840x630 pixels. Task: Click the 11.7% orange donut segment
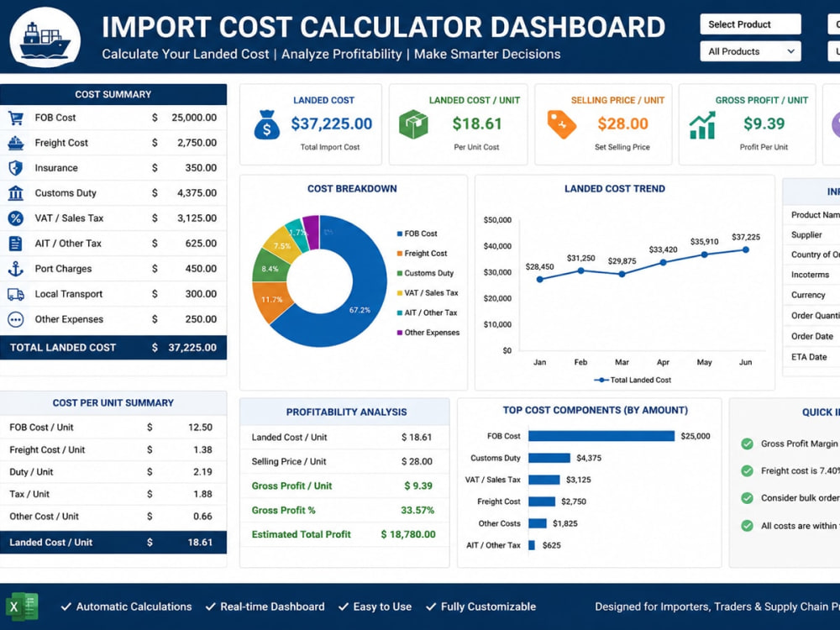click(x=272, y=300)
